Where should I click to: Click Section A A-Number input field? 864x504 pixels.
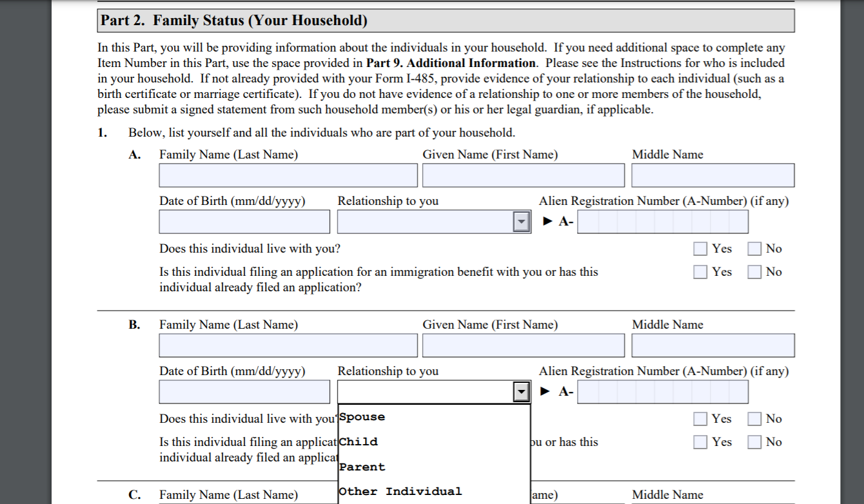click(662, 222)
